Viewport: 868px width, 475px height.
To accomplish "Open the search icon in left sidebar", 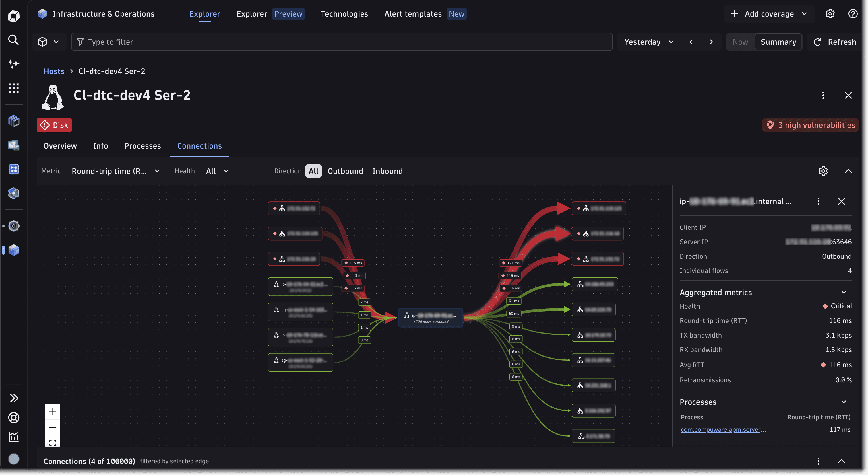I will [x=13, y=40].
